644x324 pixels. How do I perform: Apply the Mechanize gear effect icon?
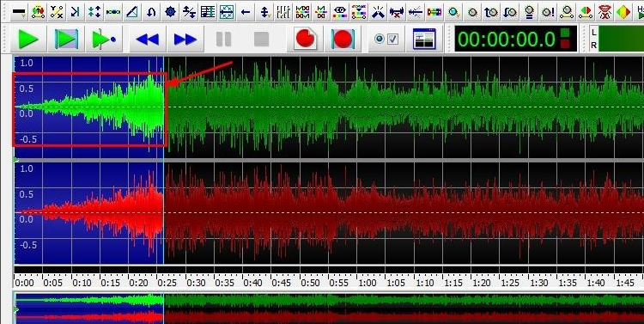(170, 12)
